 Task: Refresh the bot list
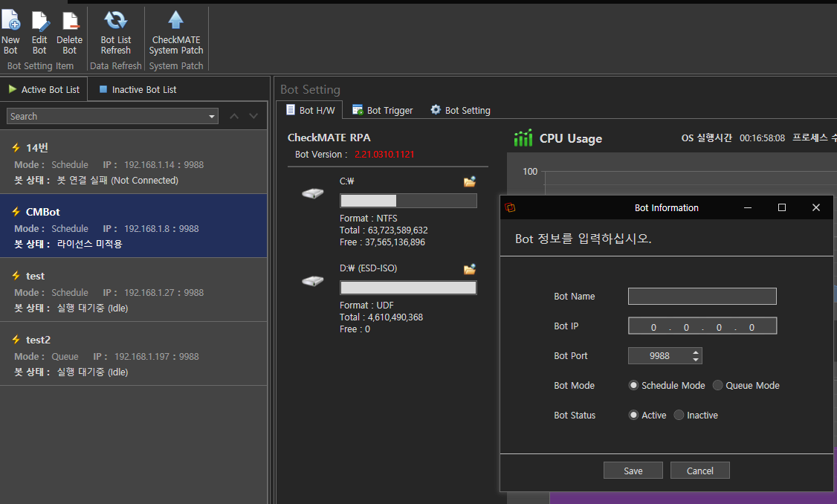tap(116, 33)
